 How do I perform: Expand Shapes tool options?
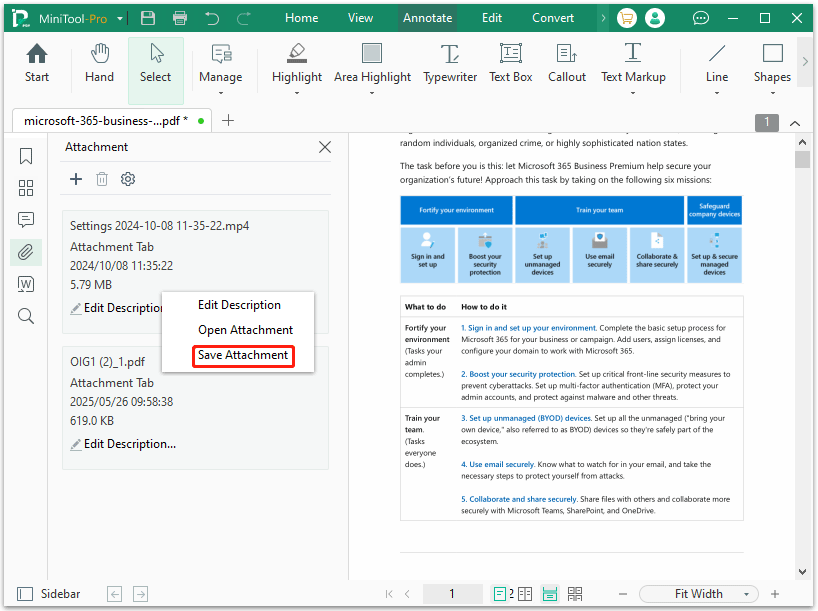[773, 93]
